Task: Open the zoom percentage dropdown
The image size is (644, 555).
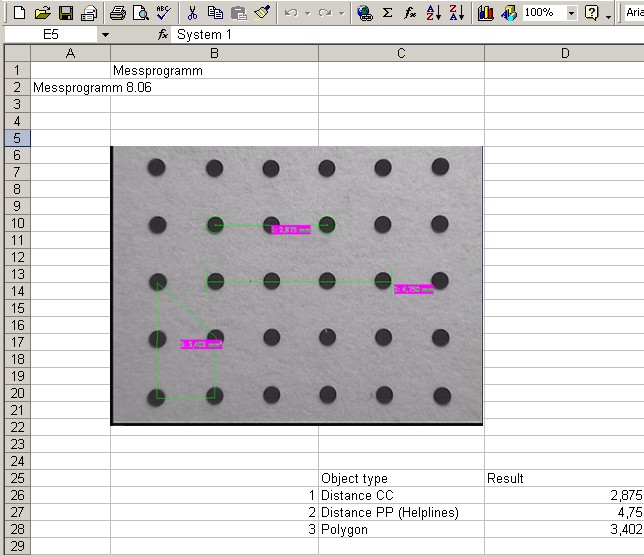Action: click(571, 13)
